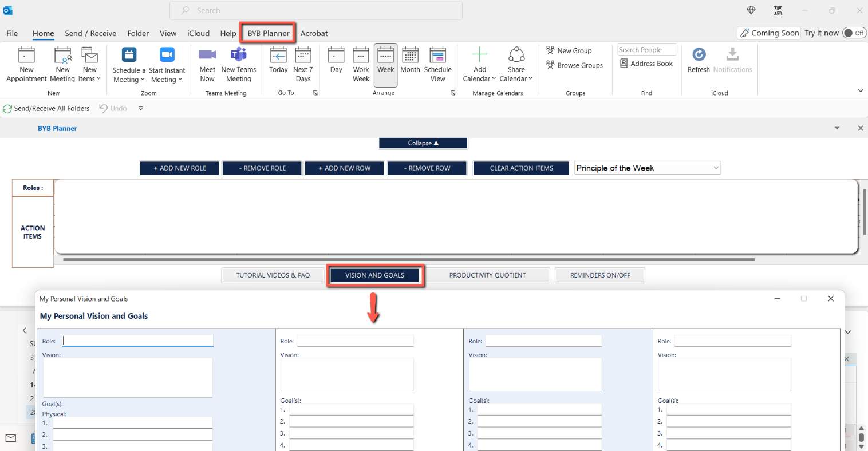Refresh iCloud data
The width and height of the screenshot is (868, 451).
[699, 60]
